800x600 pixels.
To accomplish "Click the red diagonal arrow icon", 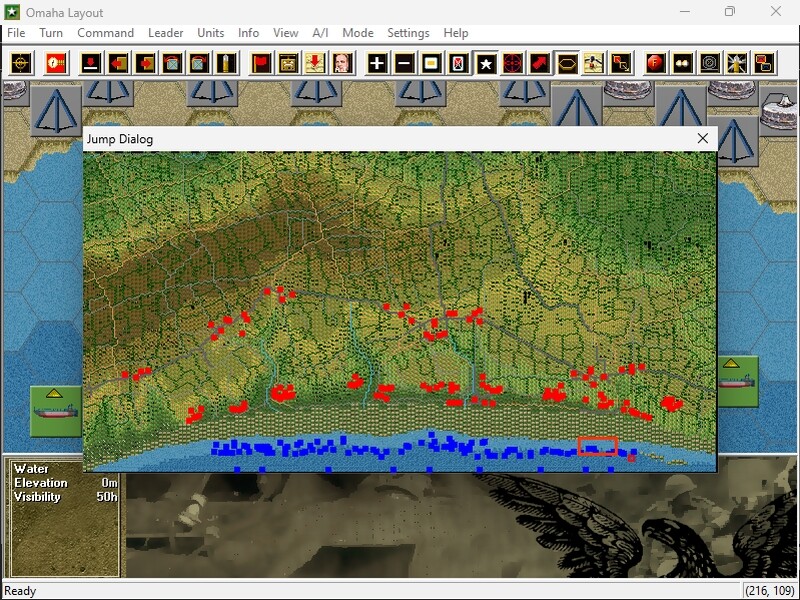I will (x=540, y=63).
